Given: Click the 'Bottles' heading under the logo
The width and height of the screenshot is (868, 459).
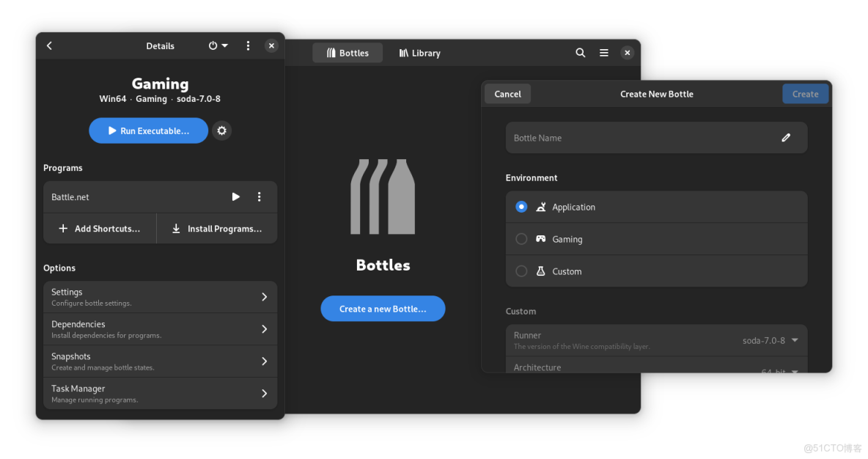Looking at the screenshot, I should point(383,265).
